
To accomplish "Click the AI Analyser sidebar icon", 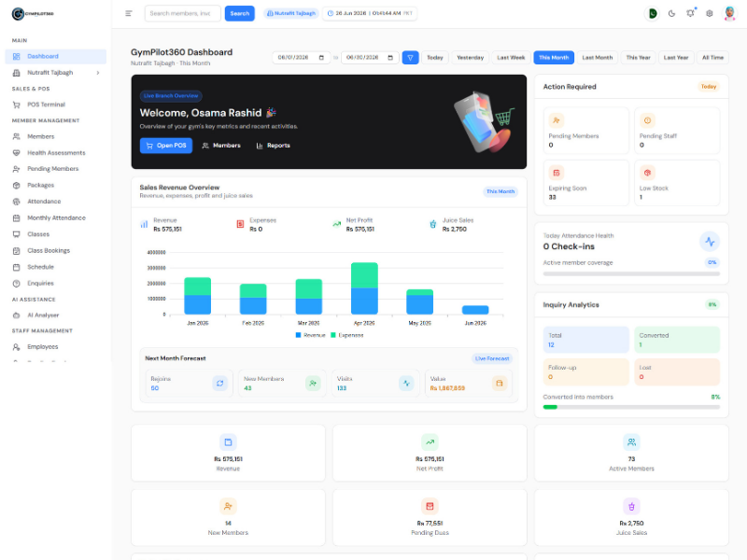I will (x=16, y=315).
